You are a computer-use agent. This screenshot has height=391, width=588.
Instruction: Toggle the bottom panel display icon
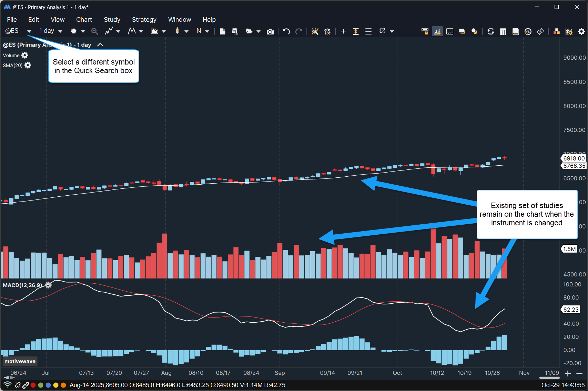450,31
